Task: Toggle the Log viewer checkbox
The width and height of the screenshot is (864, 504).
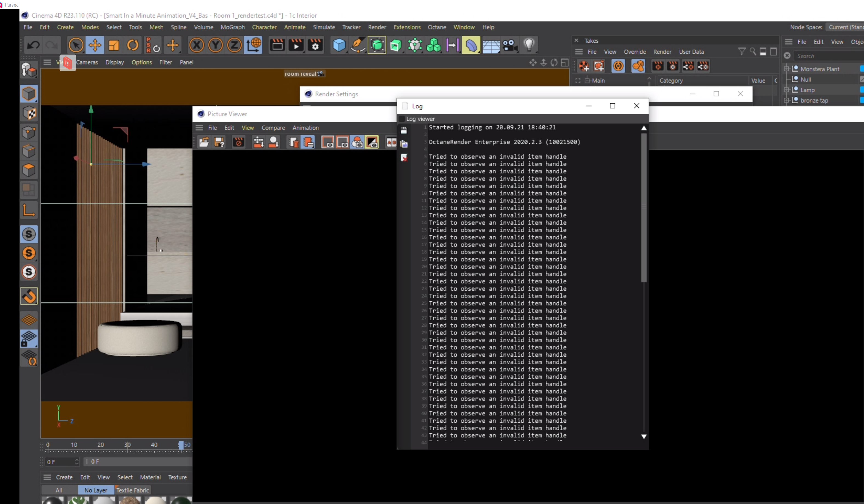Action: 402,119
